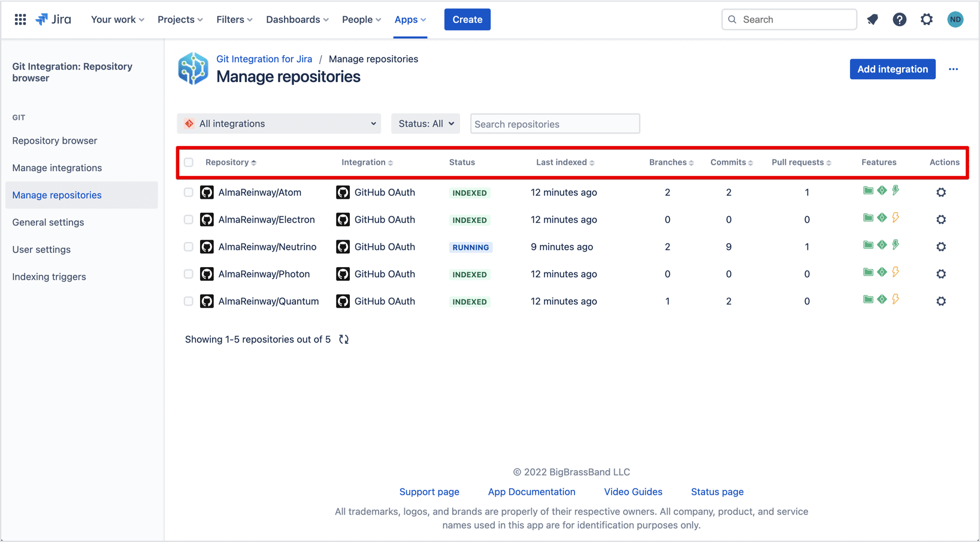Open the Jira app switcher grid icon
980x542 pixels.
coord(20,20)
